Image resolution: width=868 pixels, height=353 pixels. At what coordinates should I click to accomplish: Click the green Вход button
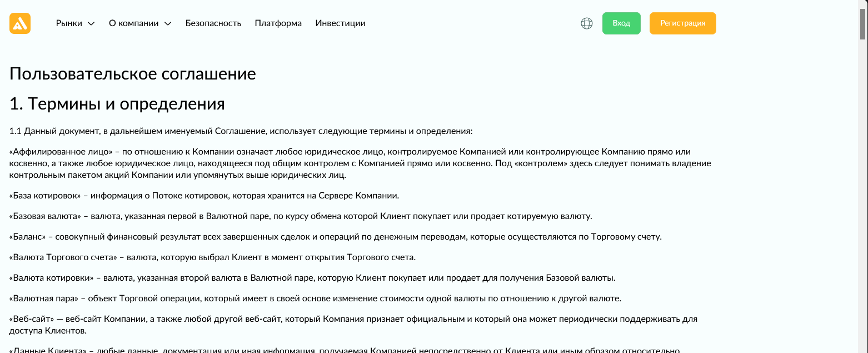point(621,23)
